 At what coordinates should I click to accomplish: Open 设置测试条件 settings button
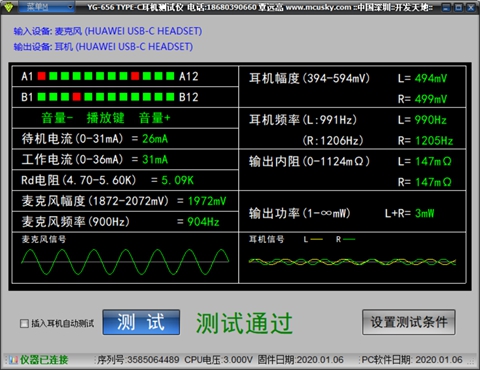(x=409, y=322)
